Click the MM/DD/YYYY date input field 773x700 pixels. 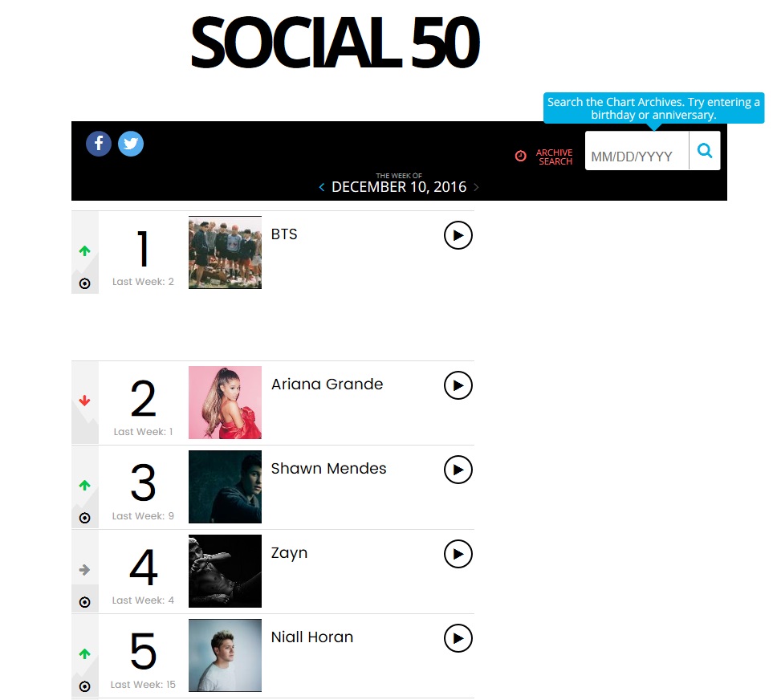click(637, 156)
